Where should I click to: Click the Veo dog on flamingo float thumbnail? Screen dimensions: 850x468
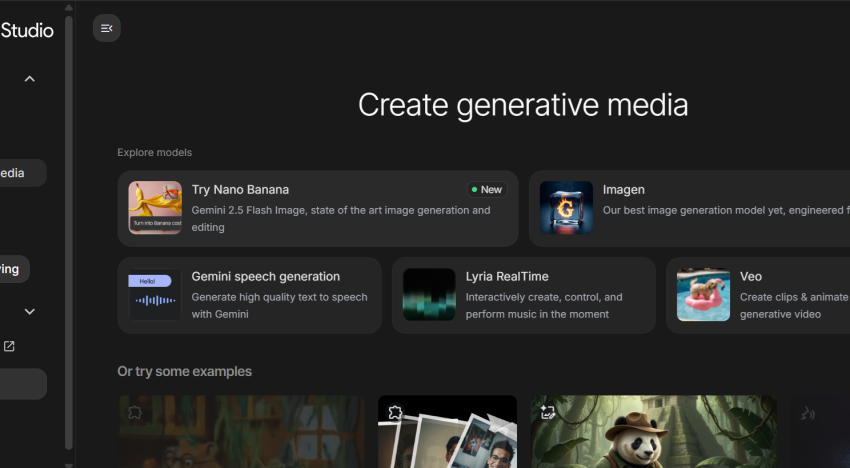pos(704,294)
